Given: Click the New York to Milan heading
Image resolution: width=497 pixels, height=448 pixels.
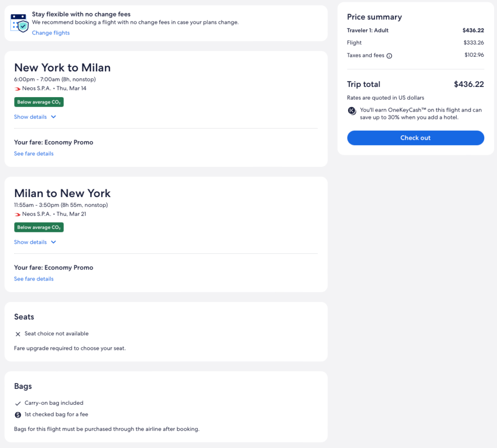Looking at the screenshot, I should 63,67.
